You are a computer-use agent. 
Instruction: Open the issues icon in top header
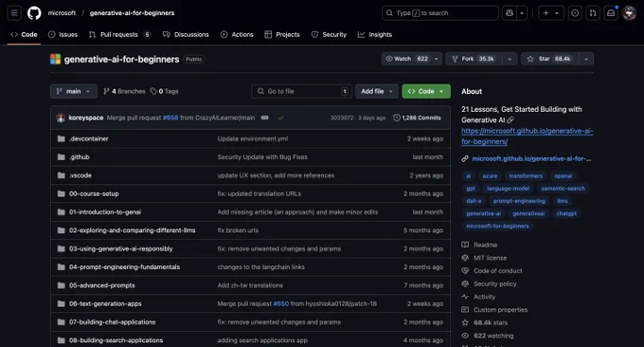(575, 13)
